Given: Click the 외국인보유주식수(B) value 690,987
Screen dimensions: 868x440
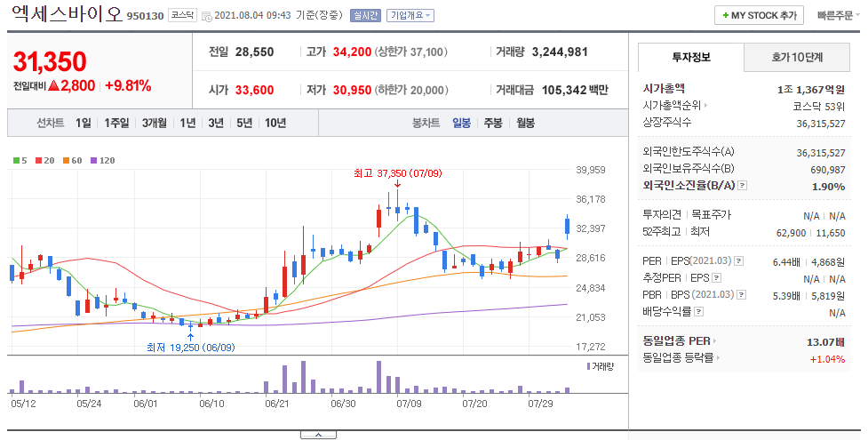Looking at the screenshot, I should [828, 170].
